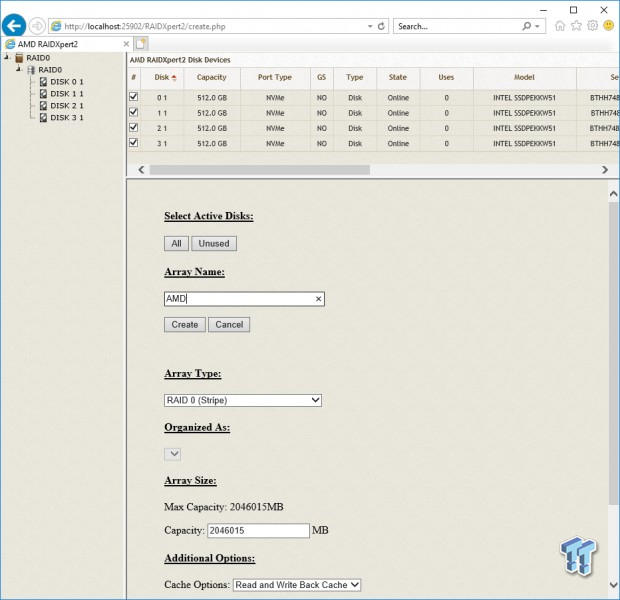Click the DISK 1 1 drive icon
This screenshot has height=600, width=620.
43,94
